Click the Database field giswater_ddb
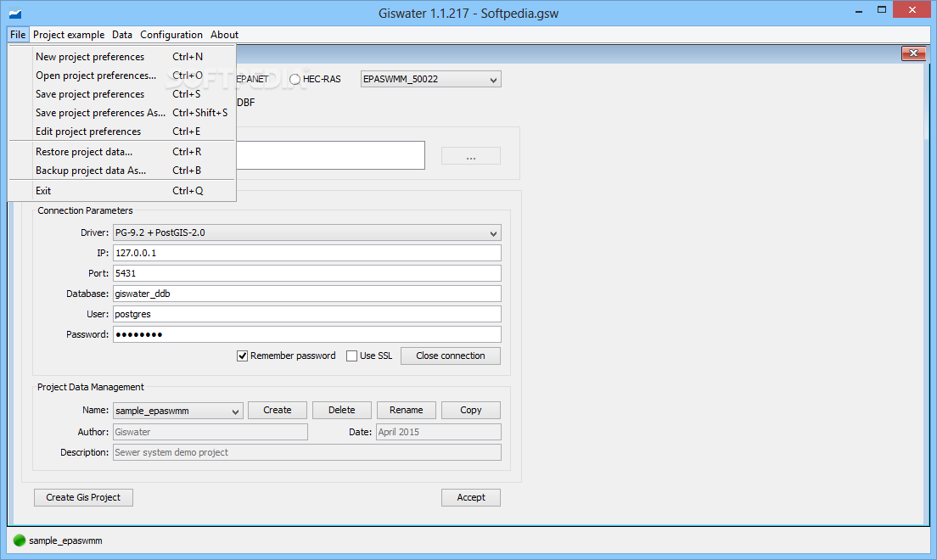This screenshot has width=937, height=560. coord(307,294)
